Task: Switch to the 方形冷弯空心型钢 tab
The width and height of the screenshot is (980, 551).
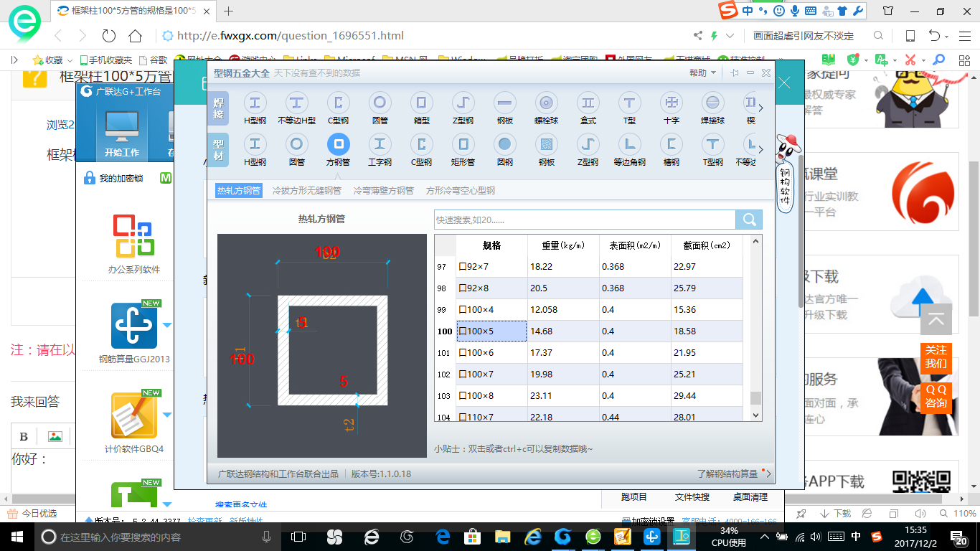Action: pyautogui.click(x=461, y=190)
